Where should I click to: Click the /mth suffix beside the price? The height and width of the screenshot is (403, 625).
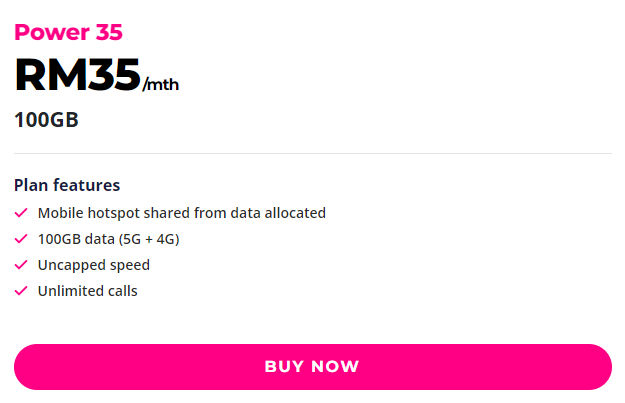point(161,84)
